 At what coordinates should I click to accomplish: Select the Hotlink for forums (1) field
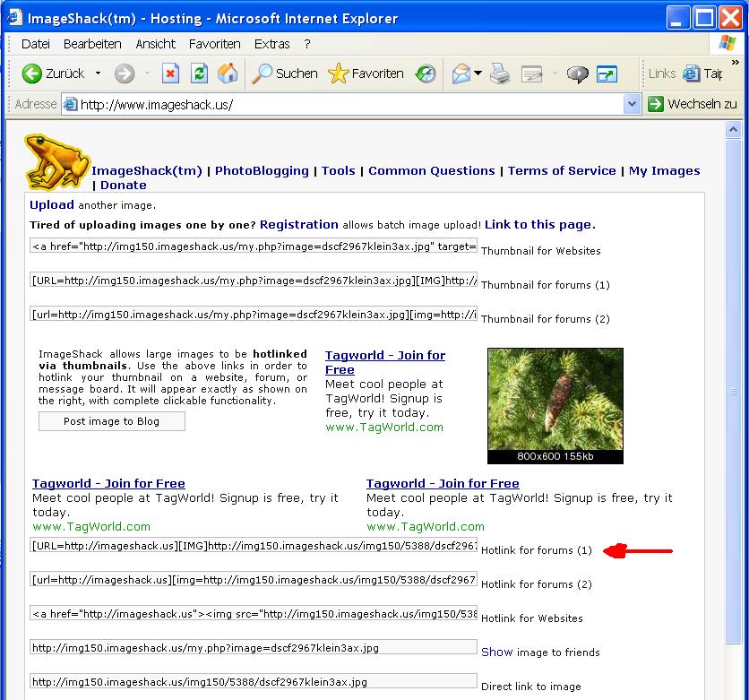(254, 545)
